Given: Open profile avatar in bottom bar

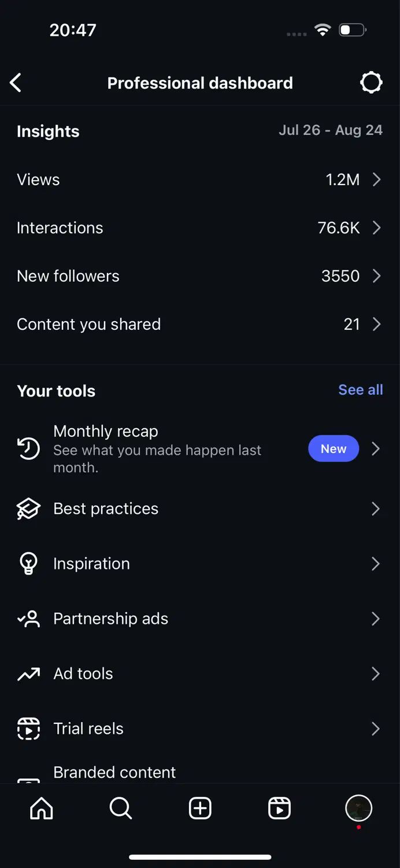Looking at the screenshot, I should pyautogui.click(x=358, y=808).
